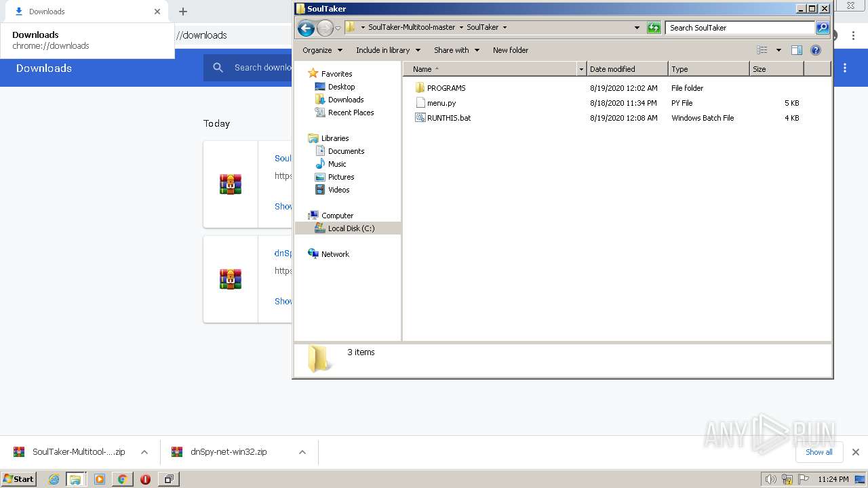Click the Explorer Help icon
This screenshot has width=868, height=488.
click(x=816, y=50)
